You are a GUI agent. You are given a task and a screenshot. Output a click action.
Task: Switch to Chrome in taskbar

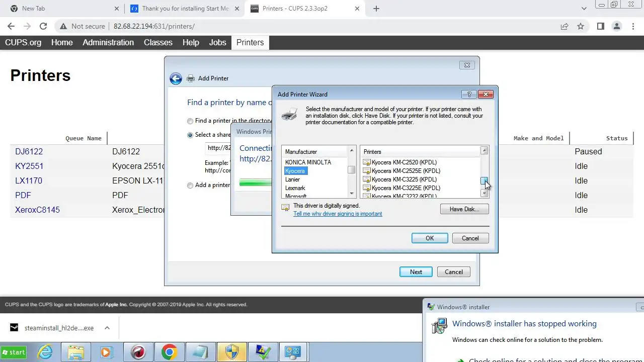click(x=169, y=352)
